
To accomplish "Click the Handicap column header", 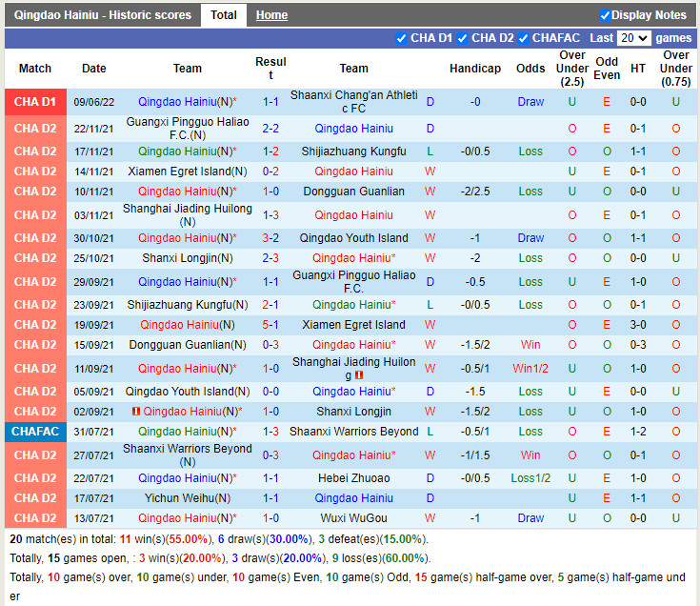I will click(x=474, y=69).
